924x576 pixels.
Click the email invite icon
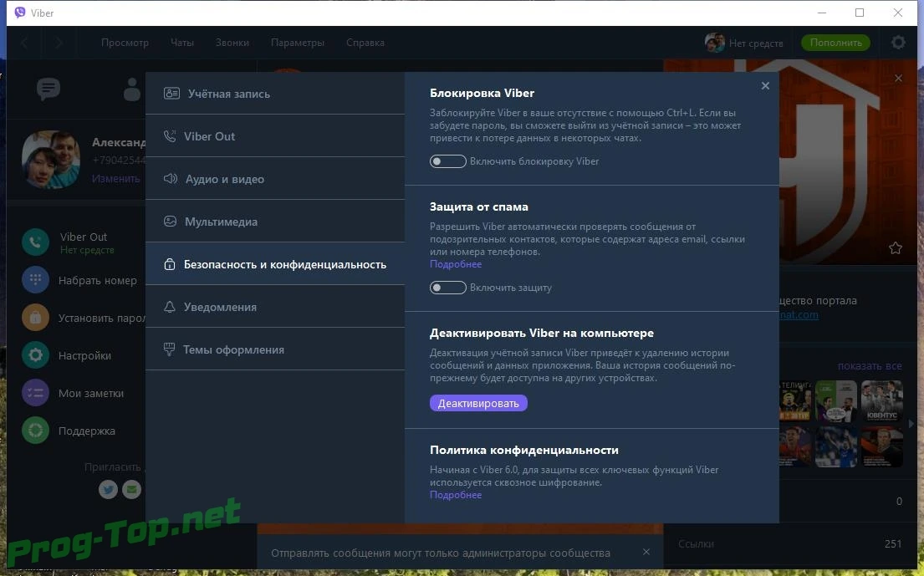click(131, 489)
